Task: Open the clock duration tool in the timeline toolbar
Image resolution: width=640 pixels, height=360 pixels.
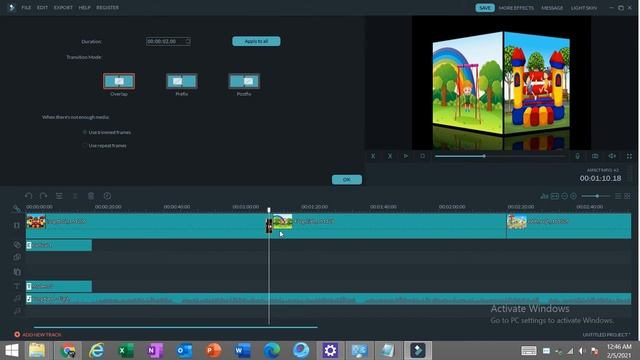Action: (x=107, y=196)
